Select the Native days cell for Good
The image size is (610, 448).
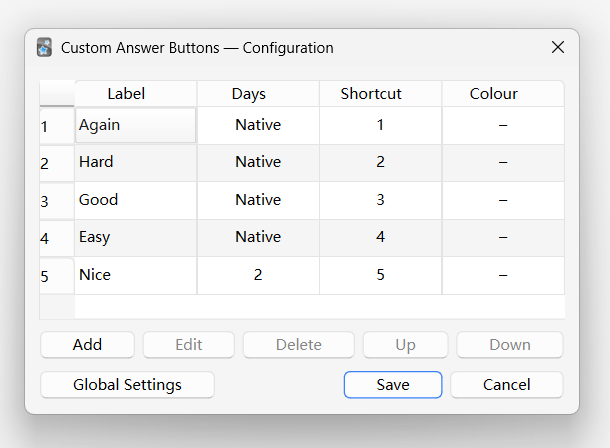tap(258, 200)
